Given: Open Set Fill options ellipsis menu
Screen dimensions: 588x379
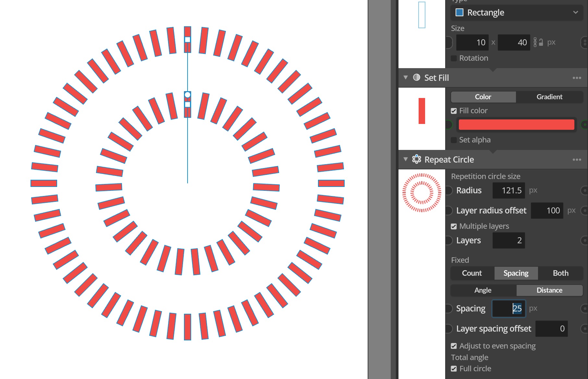Looking at the screenshot, I should click(x=577, y=78).
